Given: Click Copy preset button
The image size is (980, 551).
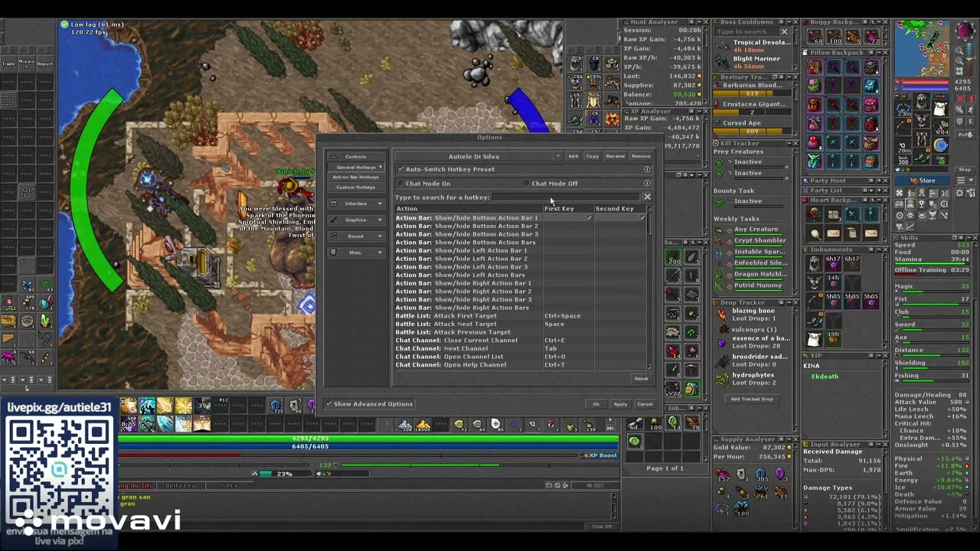Looking at the screenshot, I should coord(593,156).
